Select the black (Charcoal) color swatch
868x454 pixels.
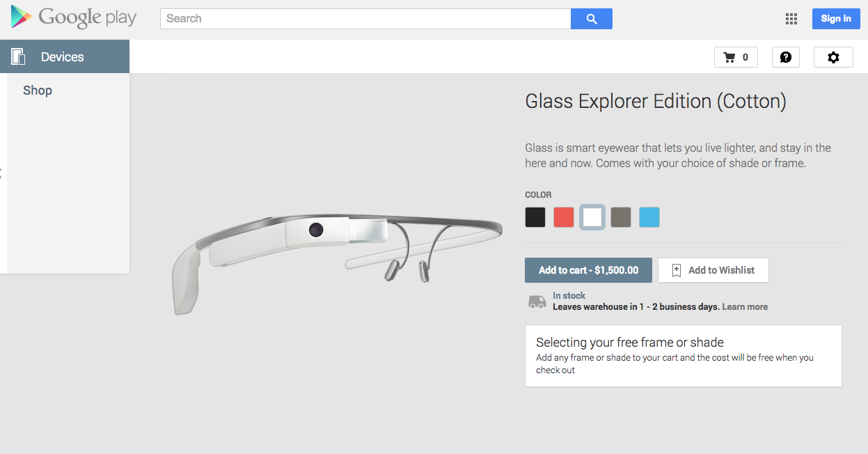(535, 217)
